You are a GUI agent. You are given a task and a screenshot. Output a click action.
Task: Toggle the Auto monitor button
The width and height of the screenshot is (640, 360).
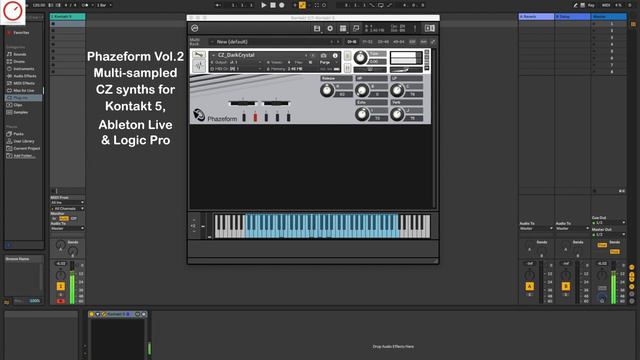(x=64, y=219)
